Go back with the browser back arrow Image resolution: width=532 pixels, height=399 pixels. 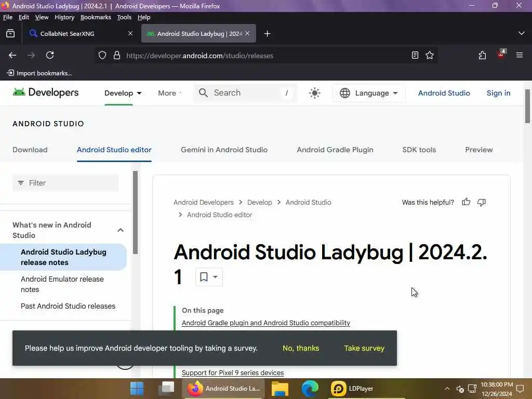12,55
